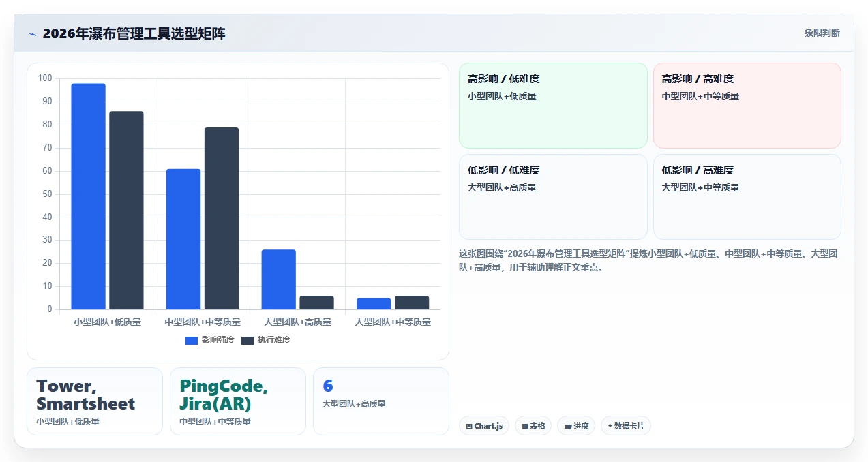Open the 低影响 / 高难度 quadrant card

pos(747,197)
